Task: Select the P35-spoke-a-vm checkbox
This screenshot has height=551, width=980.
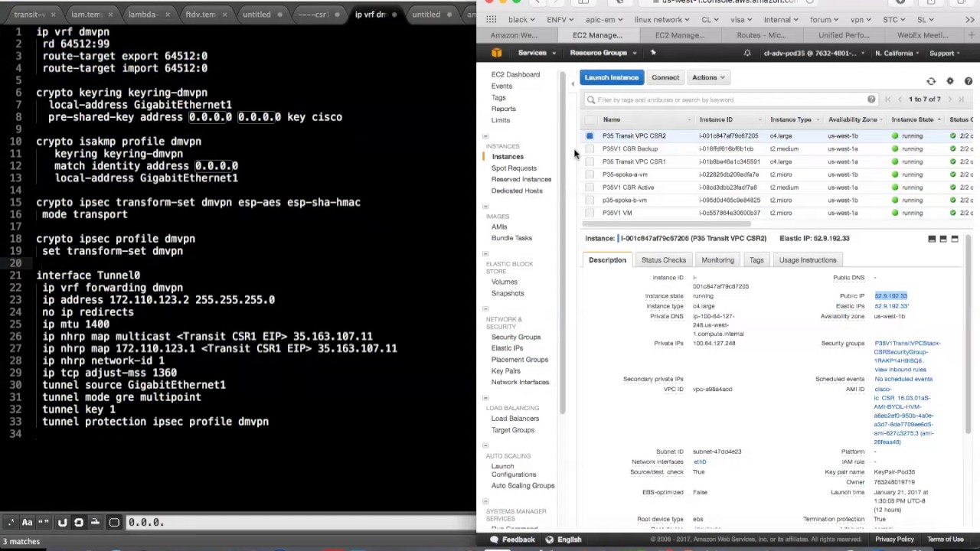Action: point(590,174)
